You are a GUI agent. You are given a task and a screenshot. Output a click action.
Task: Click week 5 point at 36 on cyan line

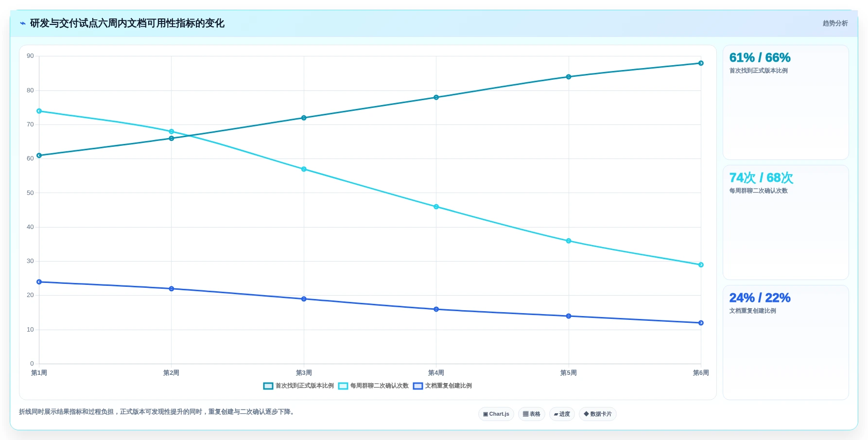pyautogui.click(x=569, y=241)
